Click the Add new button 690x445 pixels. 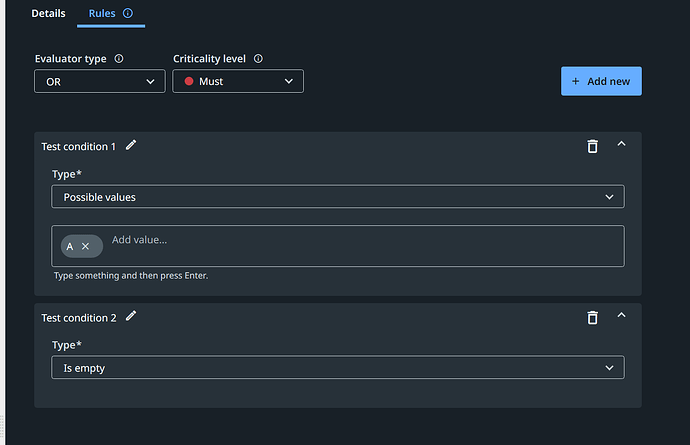(x=601, y=81)
